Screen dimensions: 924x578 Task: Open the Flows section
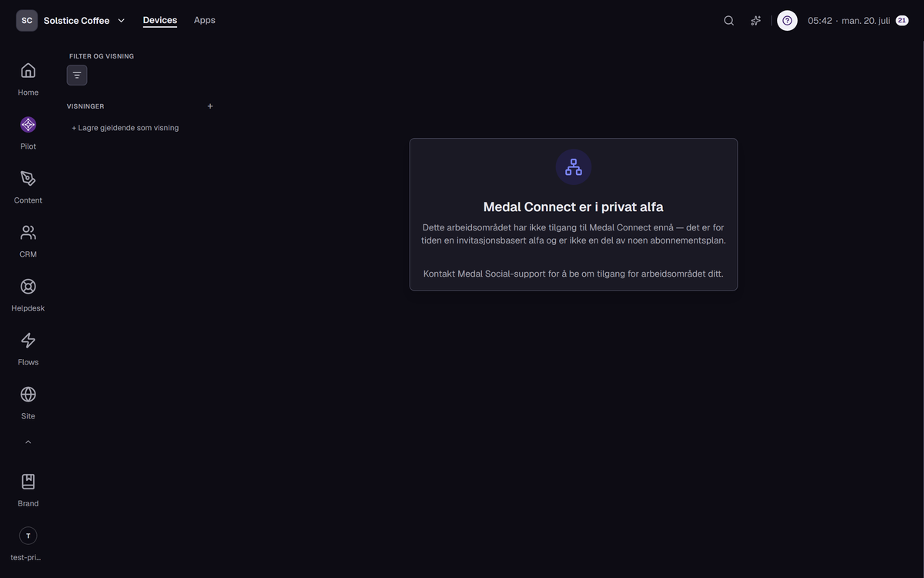click(28, 348)
